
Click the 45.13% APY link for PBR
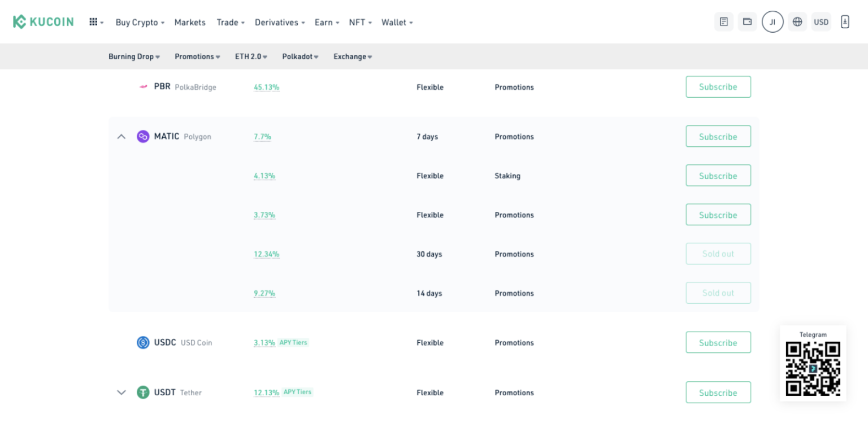[266, 87]
